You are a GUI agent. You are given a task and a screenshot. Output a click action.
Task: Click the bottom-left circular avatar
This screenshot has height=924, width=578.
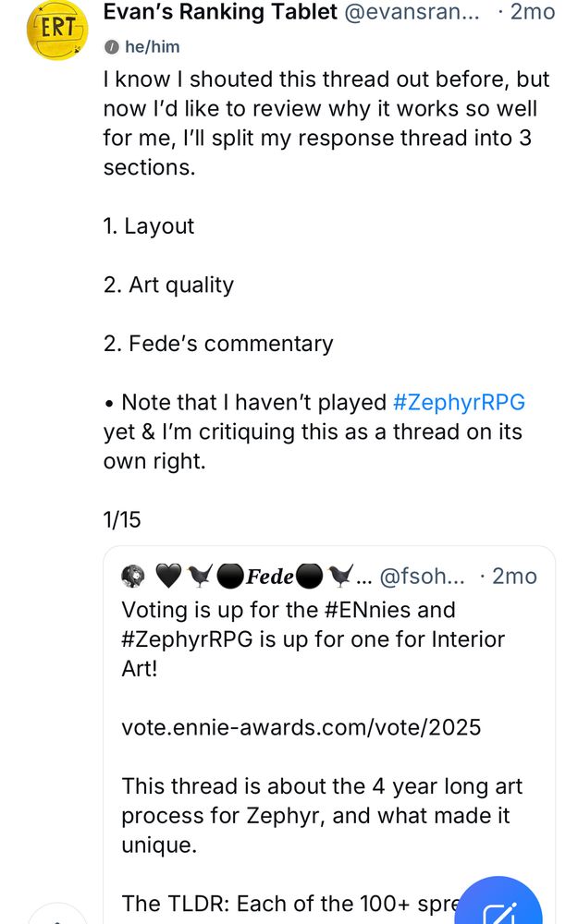[55, 918]
